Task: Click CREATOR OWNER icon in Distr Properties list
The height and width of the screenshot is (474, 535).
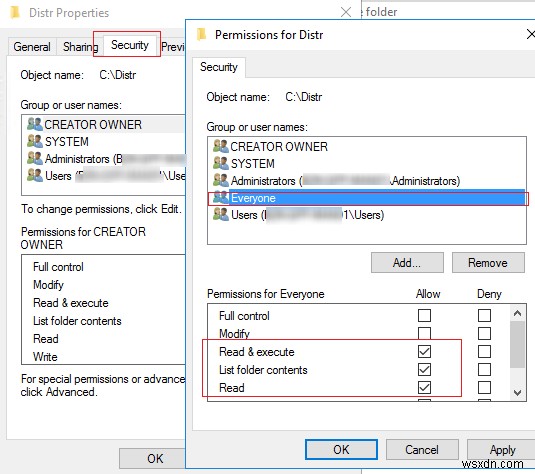Action: pos(34,124)
